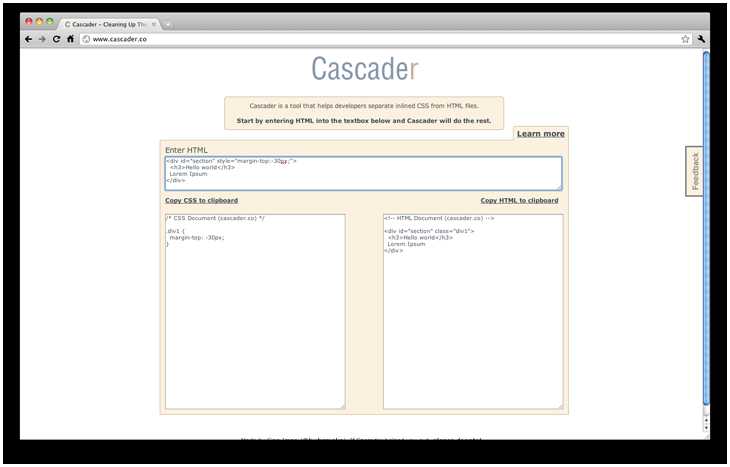The image size is (730, 467).
Task: Click the '<!-- HTML Document (cascader.co) -->' comment
Action: click(x=439, y=218)
